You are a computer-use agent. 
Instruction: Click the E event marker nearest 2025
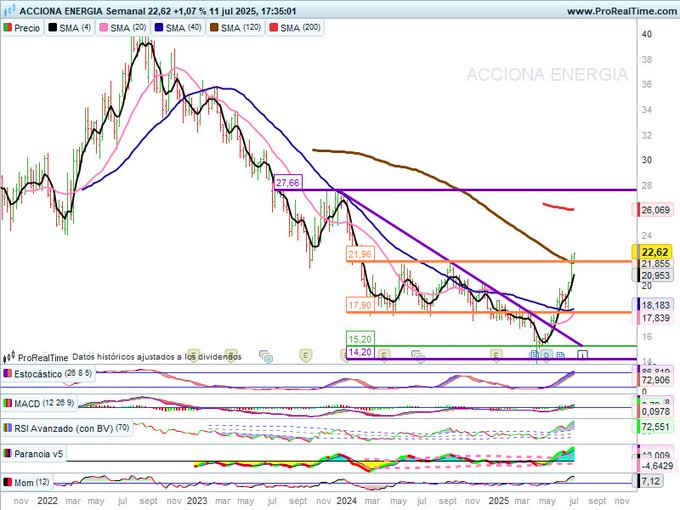pyautogui.click(x=496, y=355)
